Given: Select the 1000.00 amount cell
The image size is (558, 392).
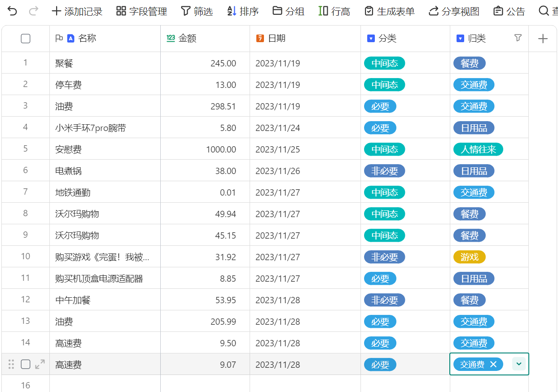Looking at the screenshot, I should [x=205, y=149].
